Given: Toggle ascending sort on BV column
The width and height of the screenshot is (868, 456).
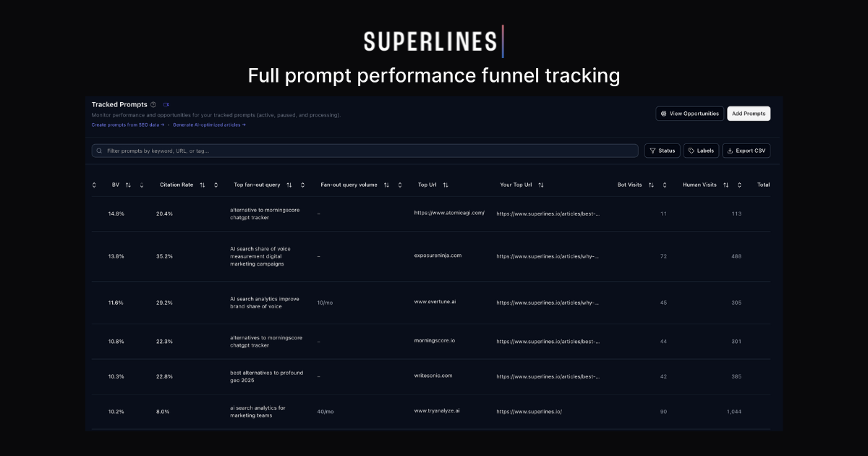Looking at the screenshot, I should click(x=127, y=185).
